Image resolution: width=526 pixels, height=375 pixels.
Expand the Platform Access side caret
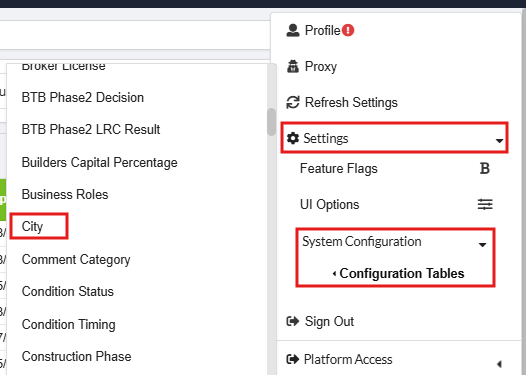pos(499,364)
